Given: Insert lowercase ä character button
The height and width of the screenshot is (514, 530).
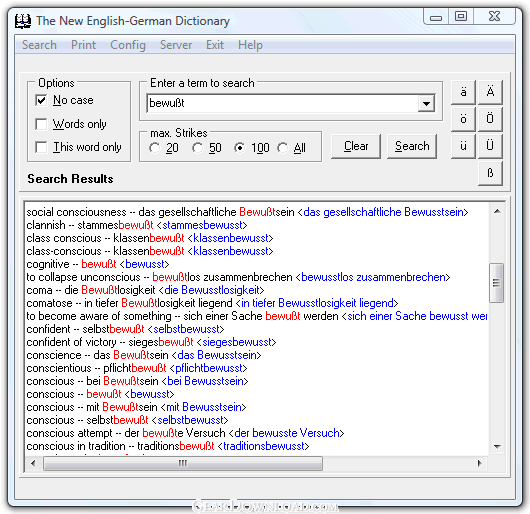Looking at the screenshot, I should click(463, 92).
